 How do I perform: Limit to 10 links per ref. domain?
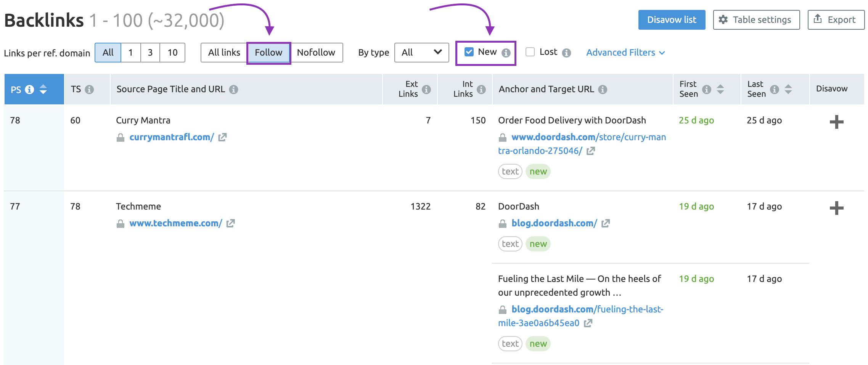tap(172, 53)
